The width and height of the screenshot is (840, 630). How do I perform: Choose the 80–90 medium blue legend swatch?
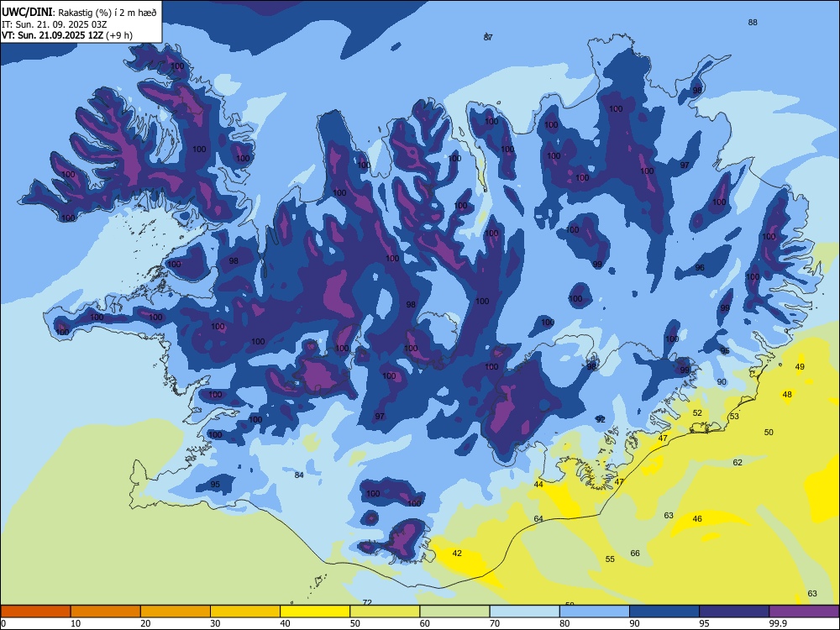point(595,612)
